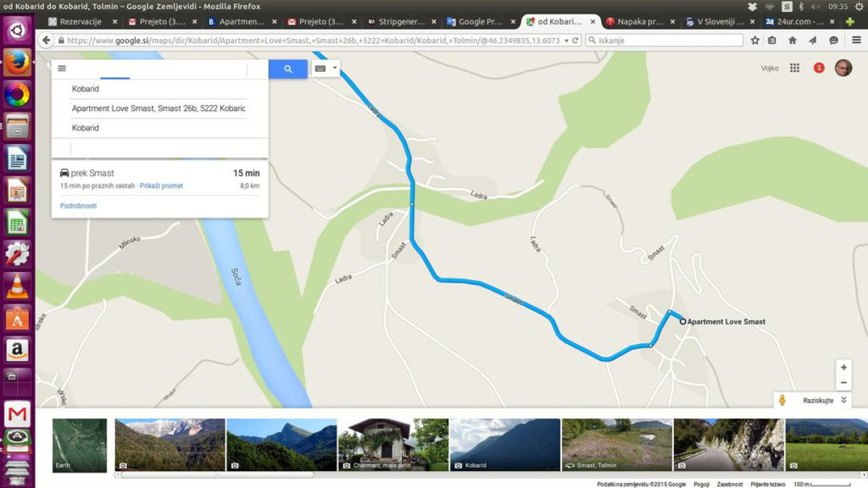
Task: Click the photo strip horizontal scrollbar
Action: (x=218, y=475)
